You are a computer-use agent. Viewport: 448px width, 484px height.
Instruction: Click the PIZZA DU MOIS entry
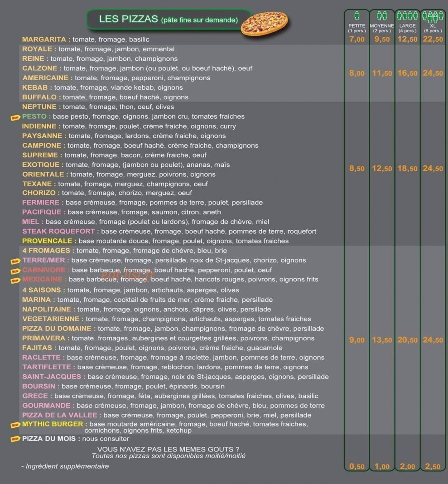point(75,439)
